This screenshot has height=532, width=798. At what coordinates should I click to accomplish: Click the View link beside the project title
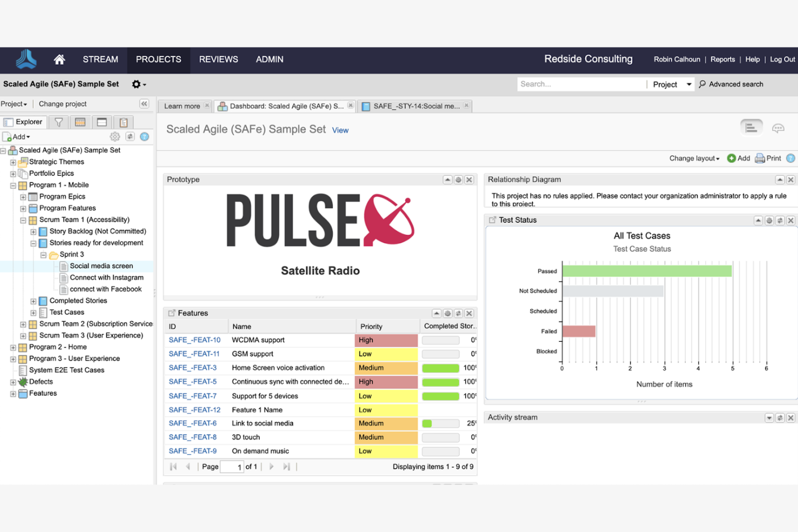(340, 130)
